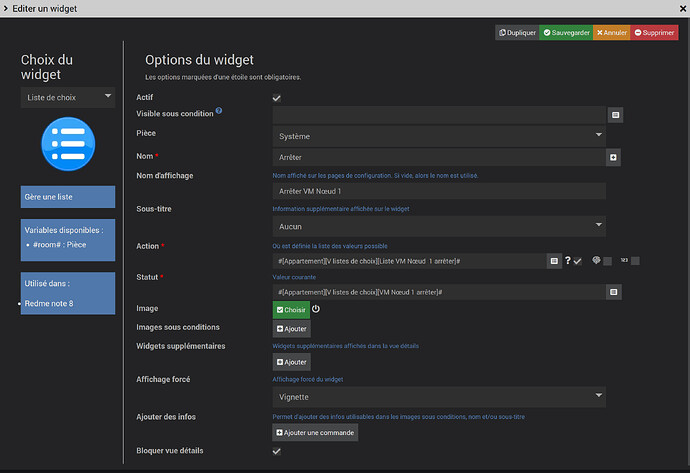Click the plus icon beside Nom field
The image size is (690, 473).
[613, 157]
